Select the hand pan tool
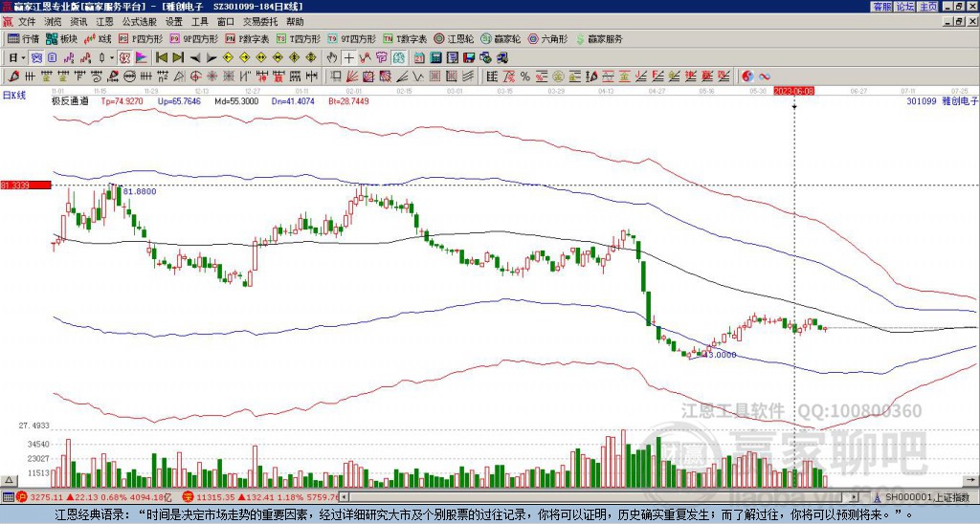This screenshot has height=524, width=980. point(332,58)
